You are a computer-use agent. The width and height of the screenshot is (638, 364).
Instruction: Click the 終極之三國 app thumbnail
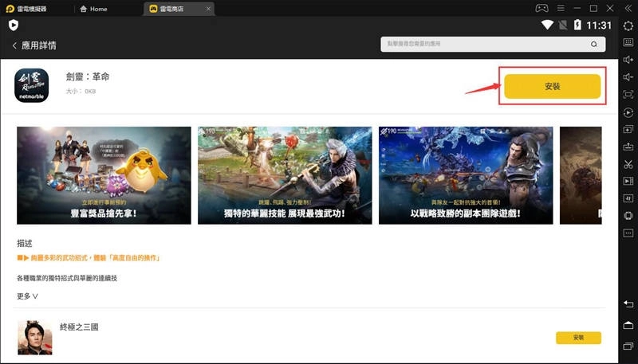coord(35,338)
